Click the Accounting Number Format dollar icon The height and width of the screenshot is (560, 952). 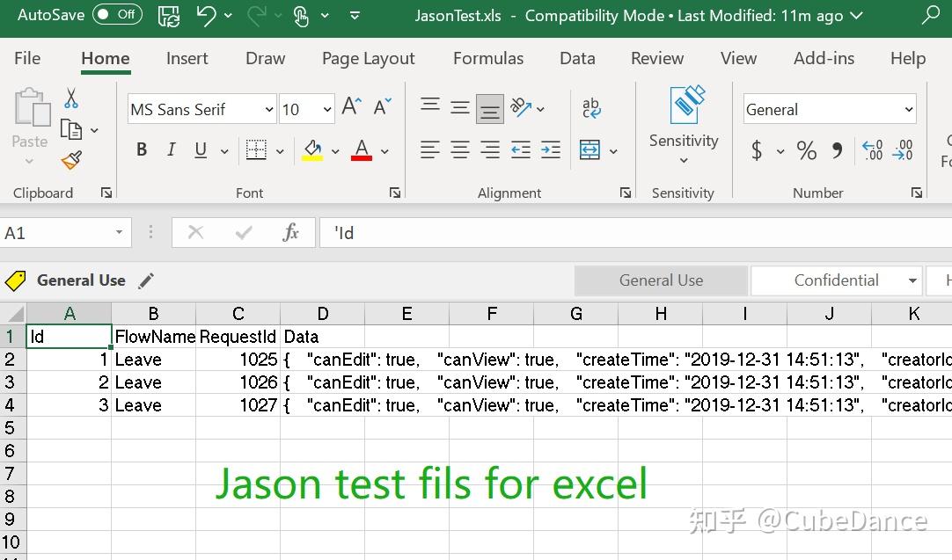click(756, 150)
